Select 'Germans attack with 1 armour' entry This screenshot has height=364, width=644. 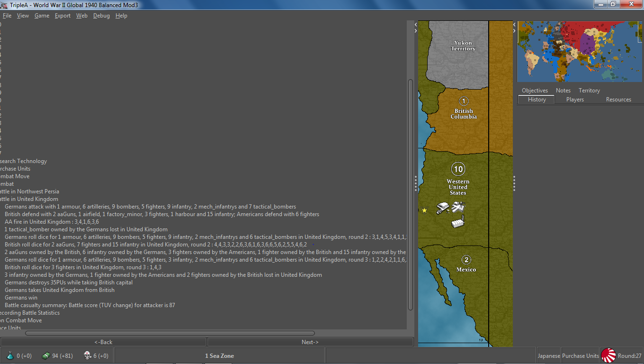click(151, 207)
